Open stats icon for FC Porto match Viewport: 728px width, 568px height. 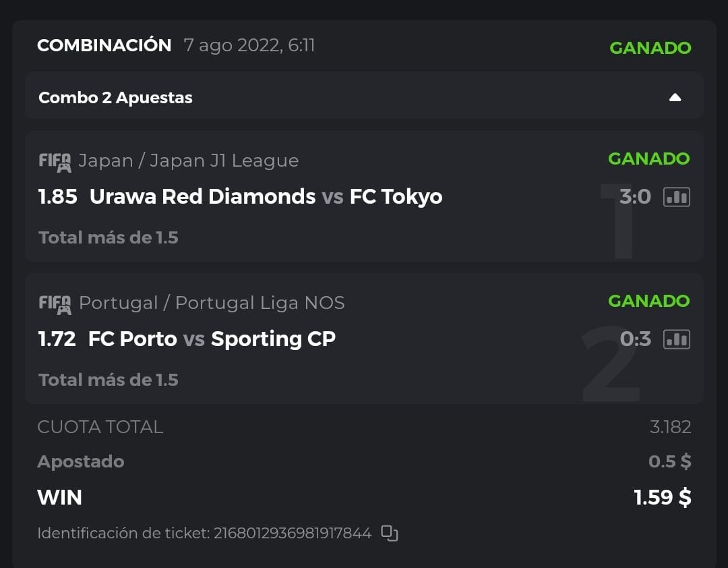[x=677, y=339]
